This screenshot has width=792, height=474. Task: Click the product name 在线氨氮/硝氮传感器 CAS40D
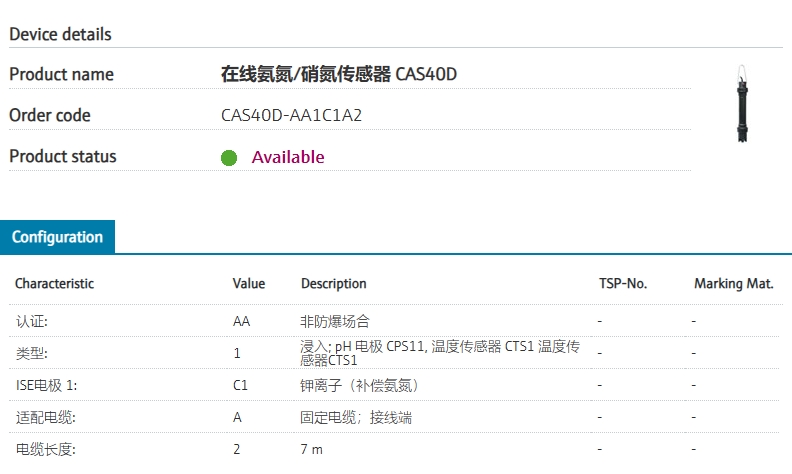[x=338, y=74]
